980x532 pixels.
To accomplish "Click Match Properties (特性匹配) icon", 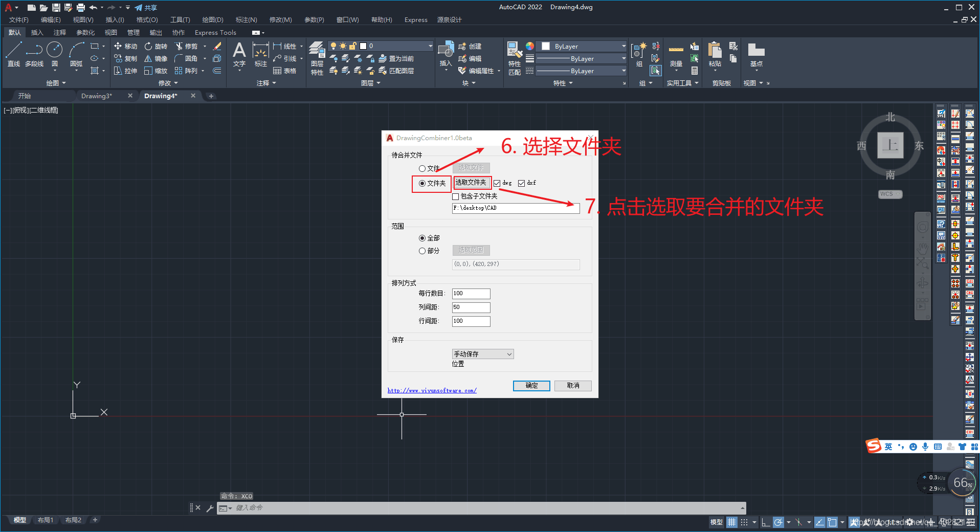I will (x=515, y=58).
